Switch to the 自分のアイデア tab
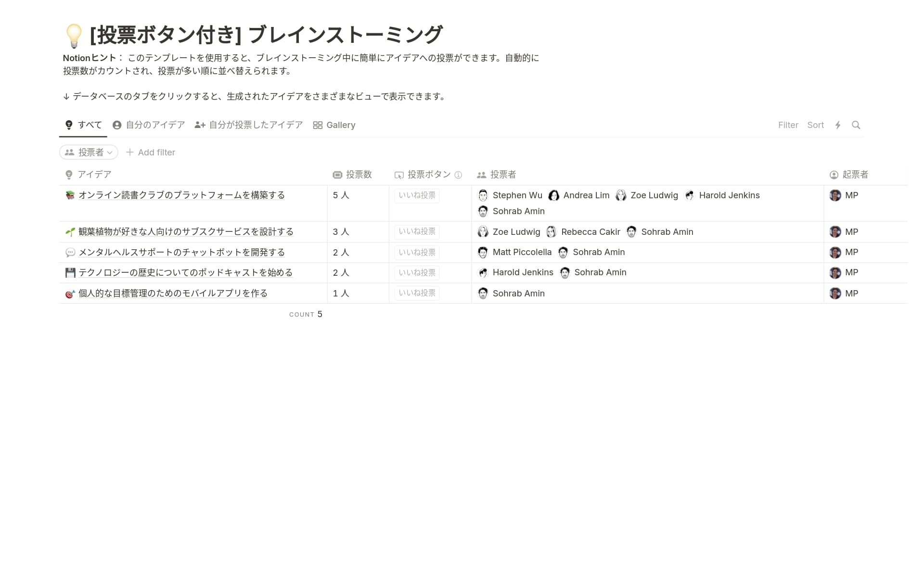 coord(149,125)
